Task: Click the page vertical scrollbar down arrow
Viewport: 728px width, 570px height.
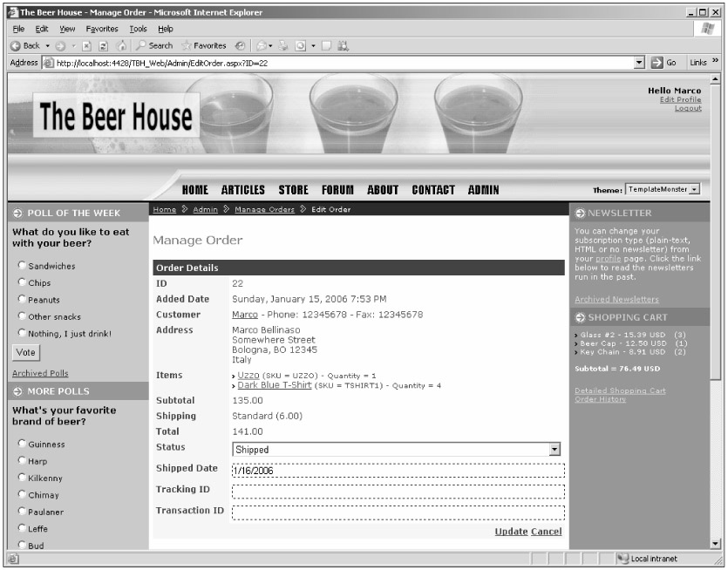Action: click(x=717, y=543)
